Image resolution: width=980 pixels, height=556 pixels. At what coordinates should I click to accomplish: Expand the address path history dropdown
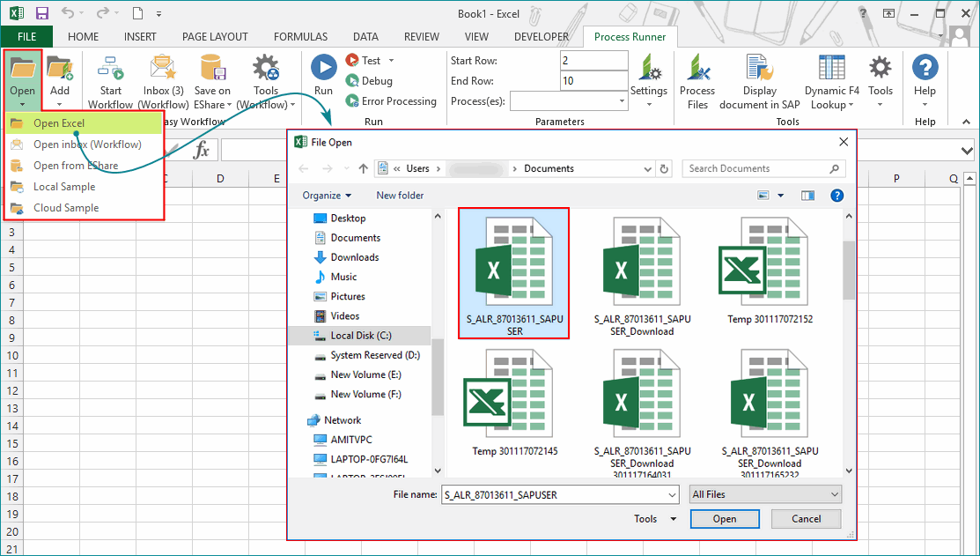tap(647, 169)
